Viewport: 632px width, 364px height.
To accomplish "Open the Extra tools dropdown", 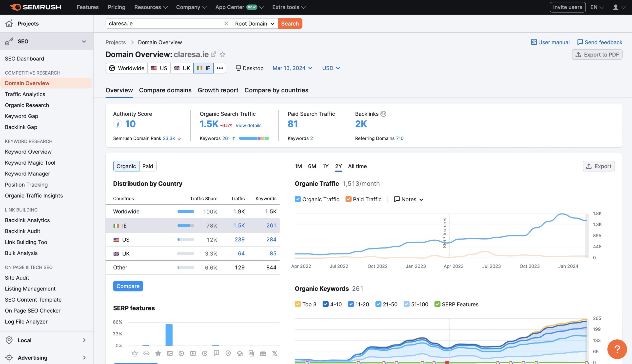I will coord(289,7).
